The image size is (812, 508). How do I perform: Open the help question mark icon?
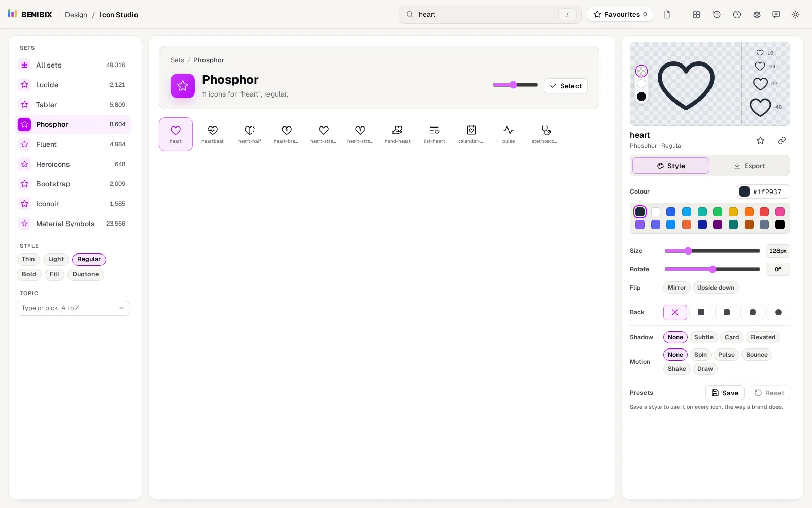point(737,14)
